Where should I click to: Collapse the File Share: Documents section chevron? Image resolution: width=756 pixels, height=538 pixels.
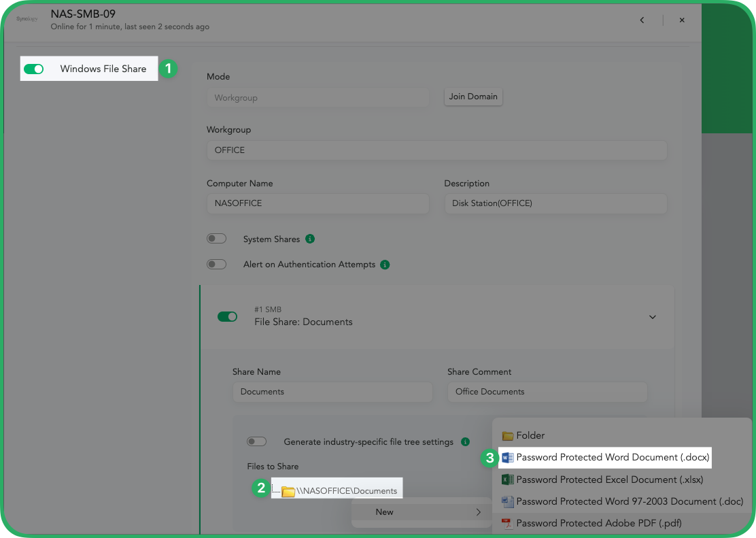click(652, 317)
